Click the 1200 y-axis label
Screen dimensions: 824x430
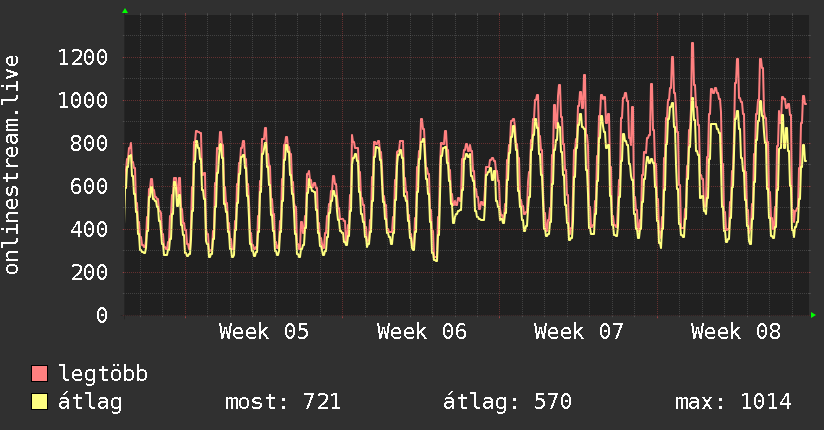pyautogui.click(x=83, y=57)
